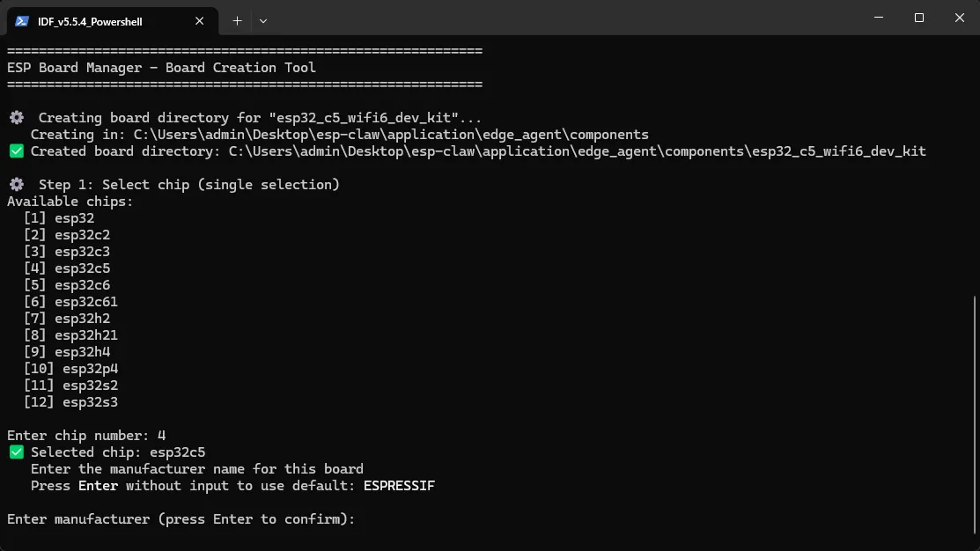Expand the new tab profile dropdown
The width and height of the screenshot is (980, 551).
pyautogui.click(x=263, y=21)
